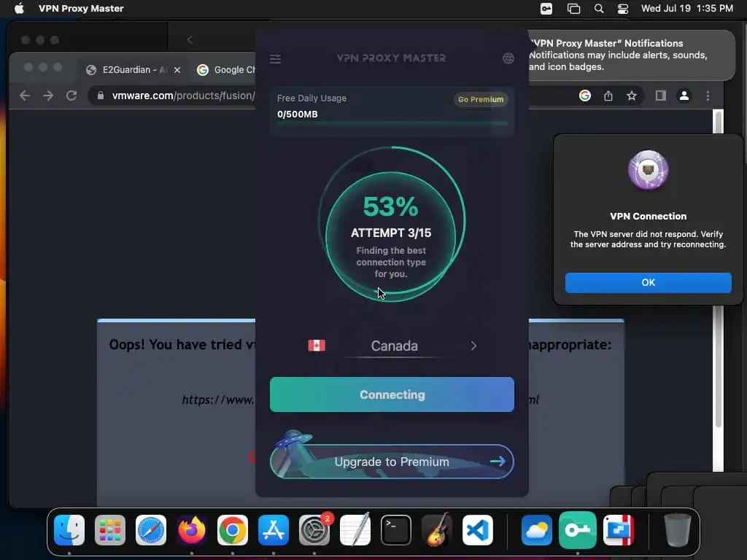The height and width of the screenshot is (560, 747).
Task: Open the VPN Proxy Master menu bar item
Action: [x=81, y=8]
